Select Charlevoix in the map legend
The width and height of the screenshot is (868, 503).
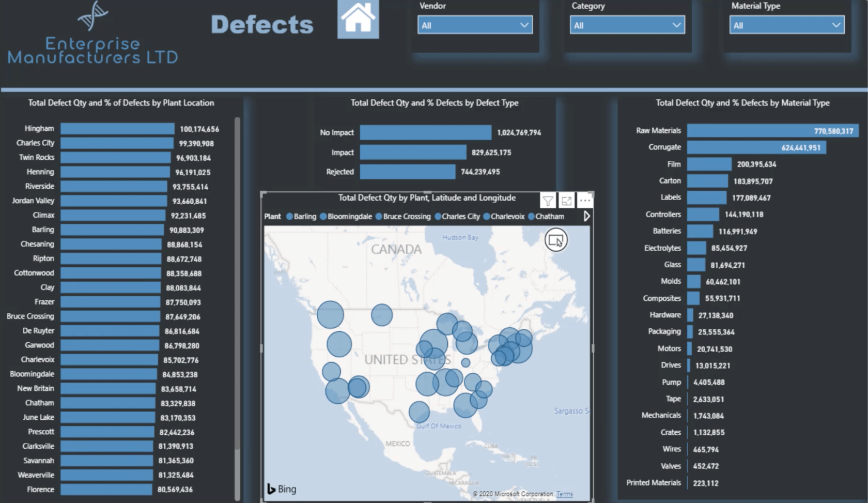(504, 217)
